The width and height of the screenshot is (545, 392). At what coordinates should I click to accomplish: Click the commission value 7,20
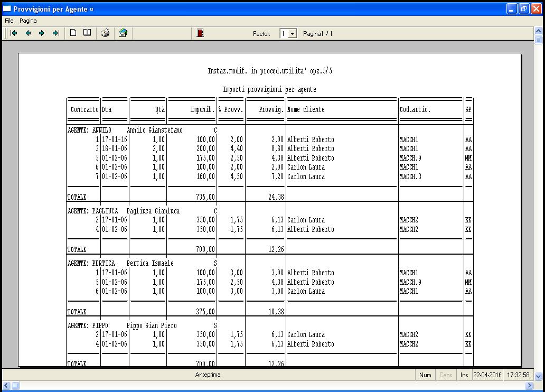277,176
